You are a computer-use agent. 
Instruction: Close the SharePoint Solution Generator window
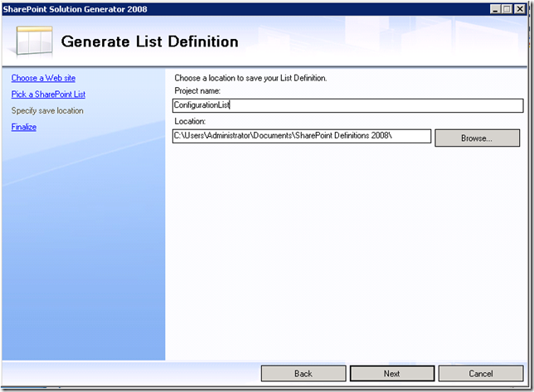click(520, 7)
